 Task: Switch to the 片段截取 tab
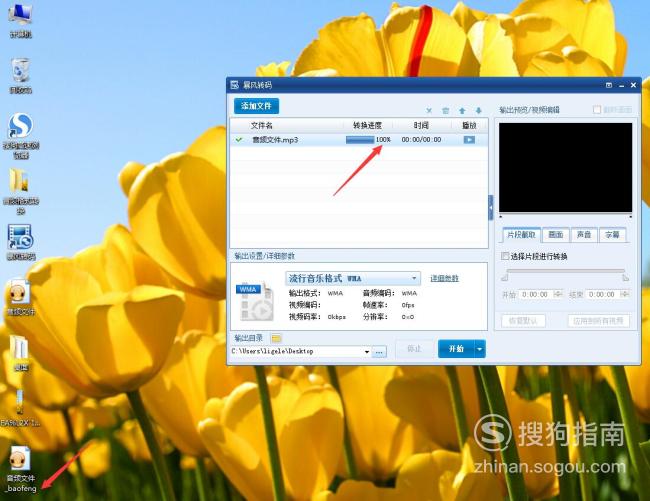[x=521, y=235]
